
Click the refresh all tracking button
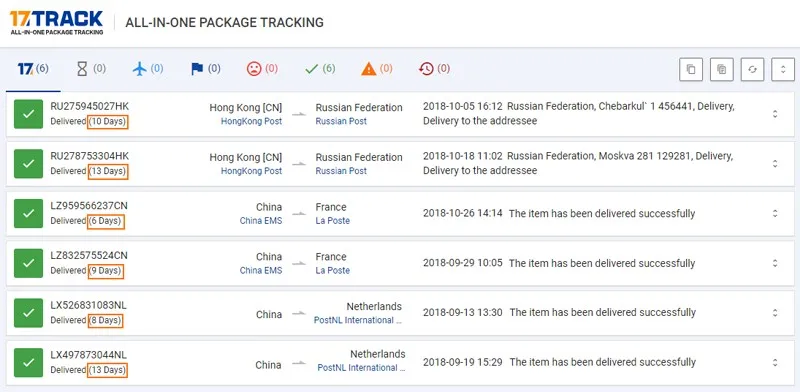[752, 69]
